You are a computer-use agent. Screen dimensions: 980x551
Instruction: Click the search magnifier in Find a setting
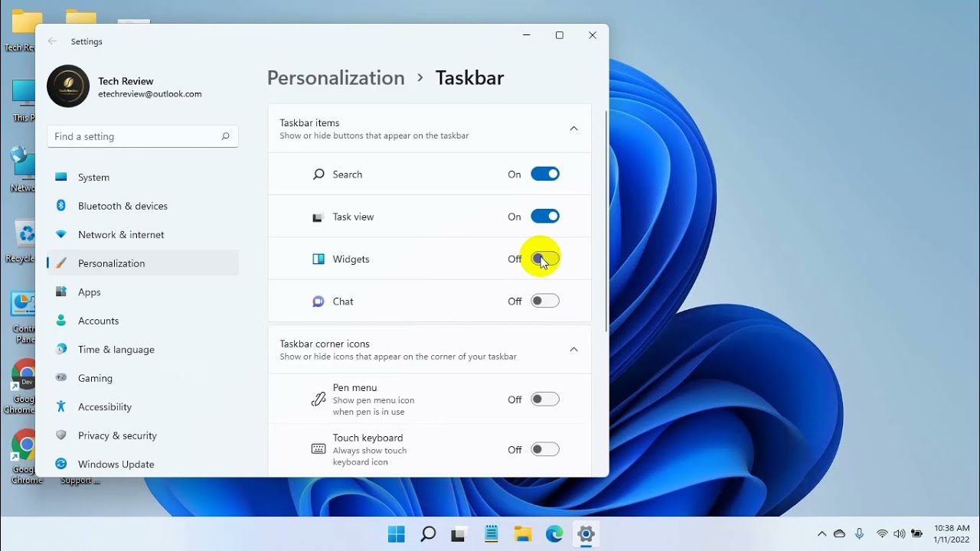225,136
